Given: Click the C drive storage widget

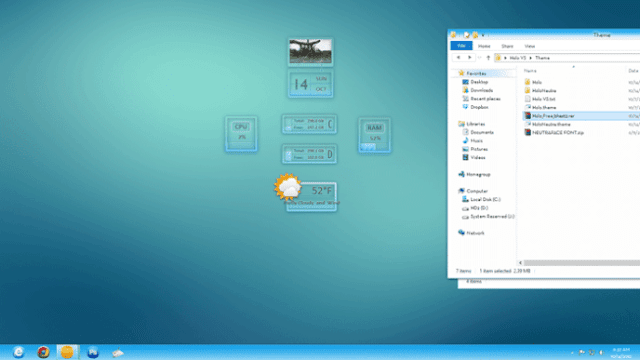Looking at the screenshot, I should pos(309,124).
